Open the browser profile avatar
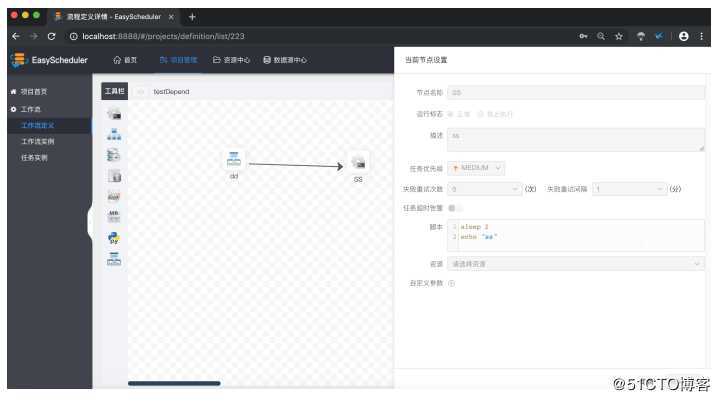This screenshot has width=720, height=401. [x=684, y=36]
